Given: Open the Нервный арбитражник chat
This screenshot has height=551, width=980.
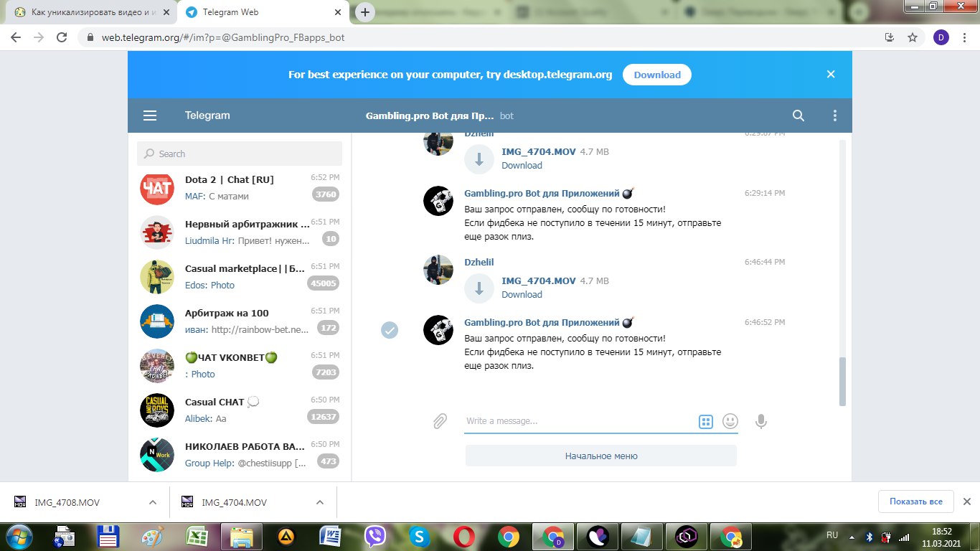Looking at the screenshot, I should [x=240, y=232].
